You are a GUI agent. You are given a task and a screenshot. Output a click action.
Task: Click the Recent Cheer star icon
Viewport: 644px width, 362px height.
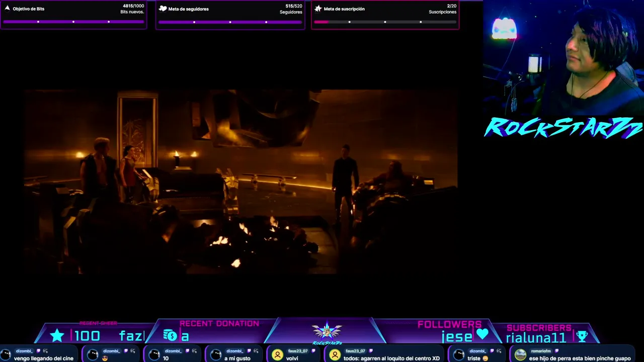(x=57, y=336)
